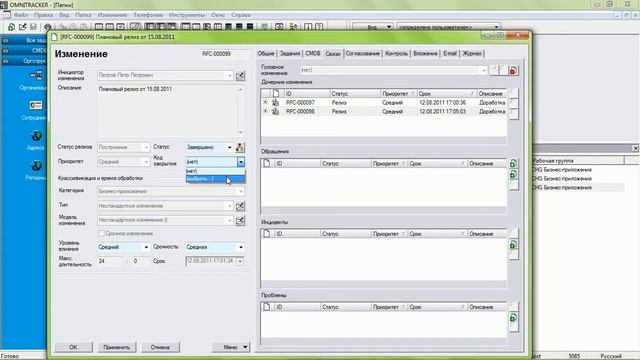Click 12.08.2011 17:00:36 cell

coord(442,102)
